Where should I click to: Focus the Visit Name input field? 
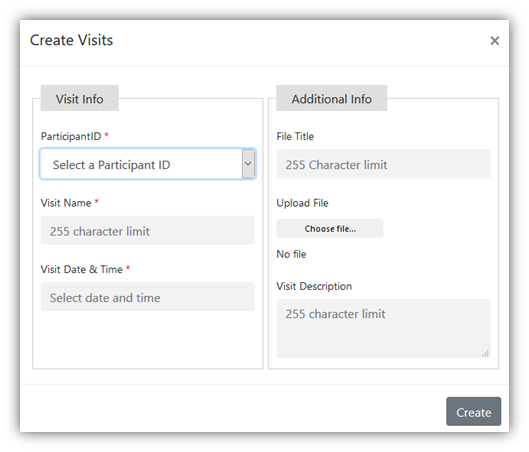pyautogui.click(x=147, y=230)
